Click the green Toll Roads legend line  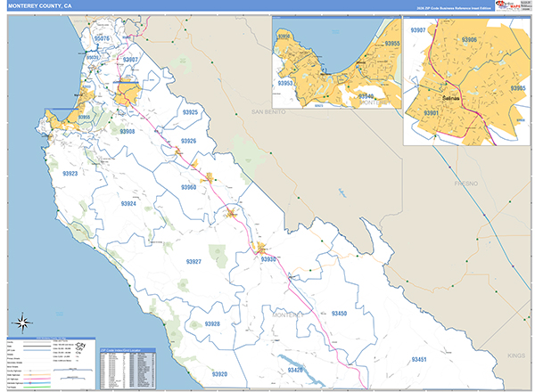click(x=37, y=387)
